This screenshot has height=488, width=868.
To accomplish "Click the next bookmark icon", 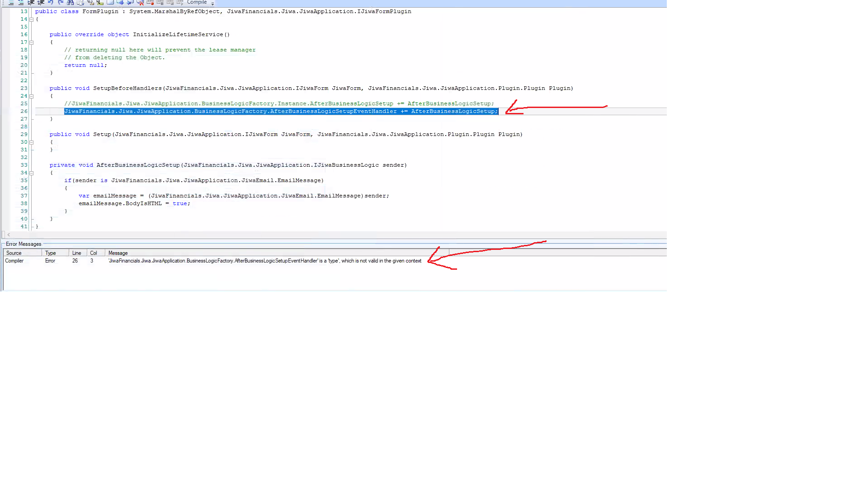I will tap(120, 2).
